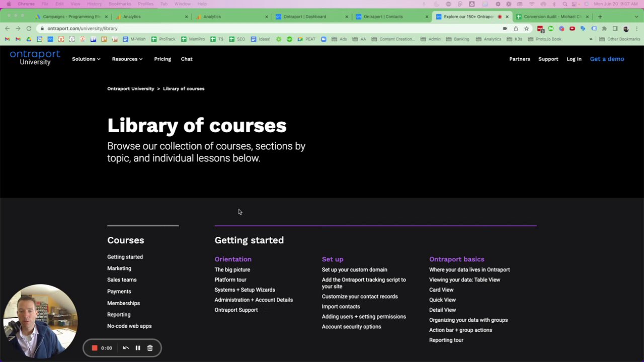Screen dimensions: 644x362
Task: Open the M-Wish bookmark
Action: coord(134,39)
